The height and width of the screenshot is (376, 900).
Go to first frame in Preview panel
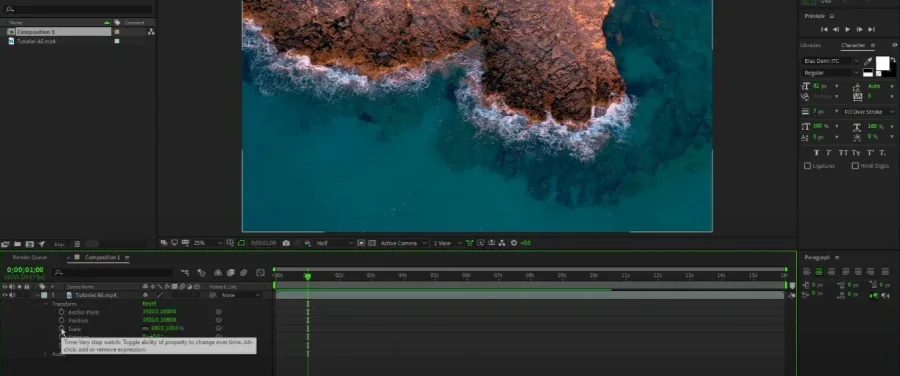824,29
